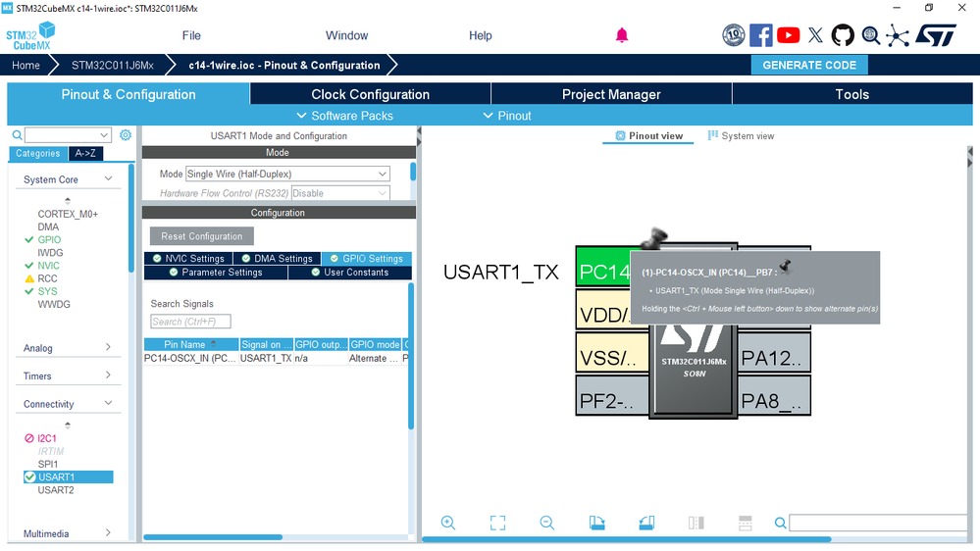Select the A->Z sort toggle
This screenshot has width=980, height=551.
[85, 153]
